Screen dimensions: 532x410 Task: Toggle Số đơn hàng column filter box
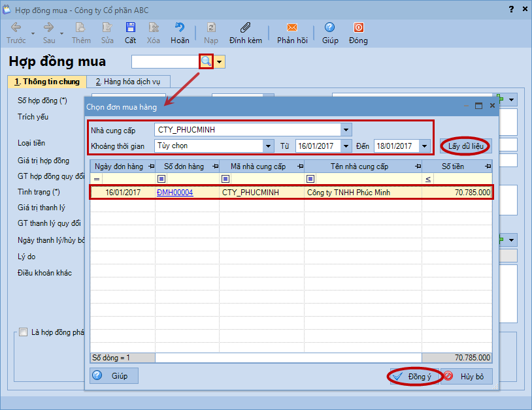point(161,179)
